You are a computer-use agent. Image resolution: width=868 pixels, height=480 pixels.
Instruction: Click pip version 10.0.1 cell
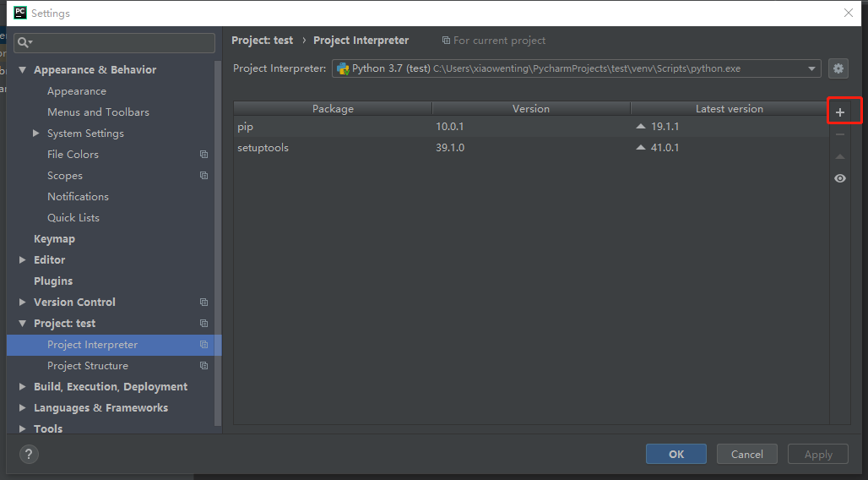(449, 127)
